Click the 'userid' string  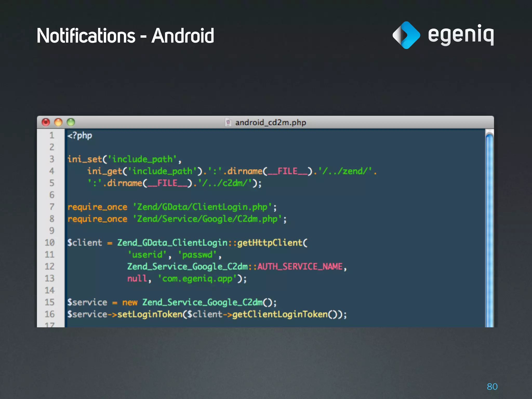click(147, 255)
